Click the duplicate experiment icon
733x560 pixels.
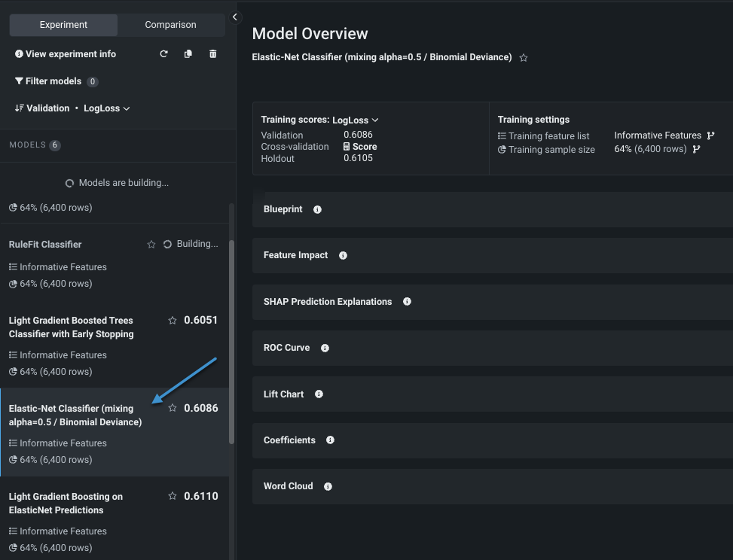pos(188,54)
